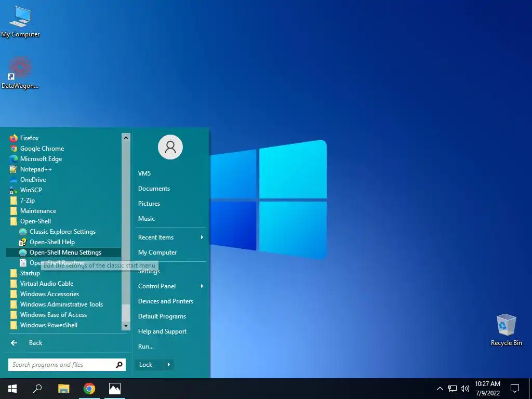
Task: Select Open-Shell Menu Settings
Action: pos(63,252)
